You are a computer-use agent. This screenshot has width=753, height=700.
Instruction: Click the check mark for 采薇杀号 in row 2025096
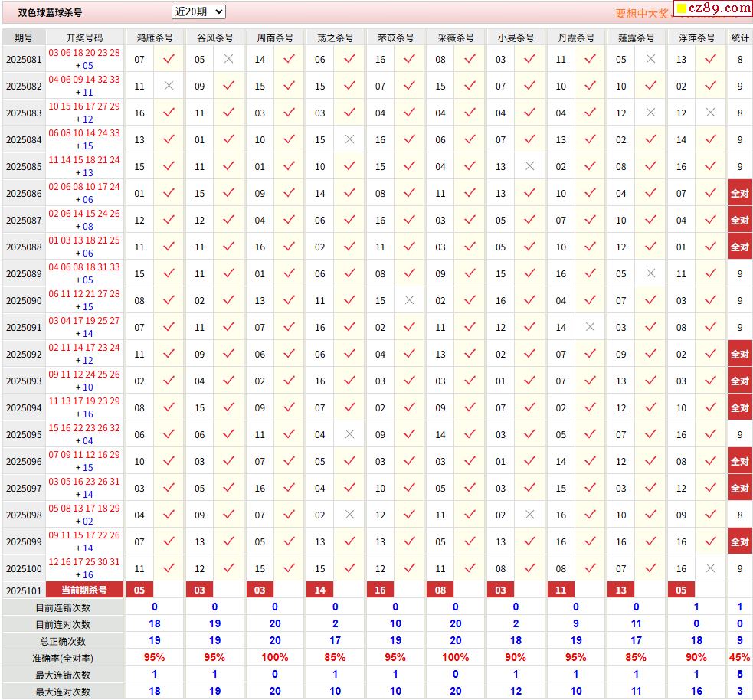pyautogui.click(x=470, y=461)
